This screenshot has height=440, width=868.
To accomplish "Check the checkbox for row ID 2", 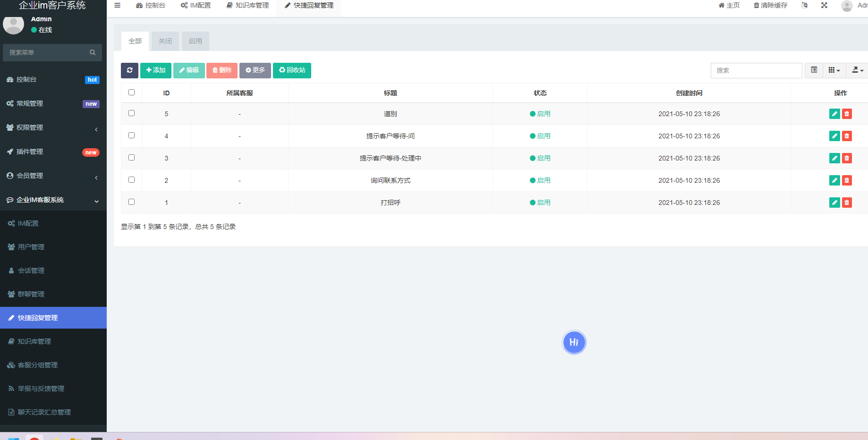I will (131, 180).
